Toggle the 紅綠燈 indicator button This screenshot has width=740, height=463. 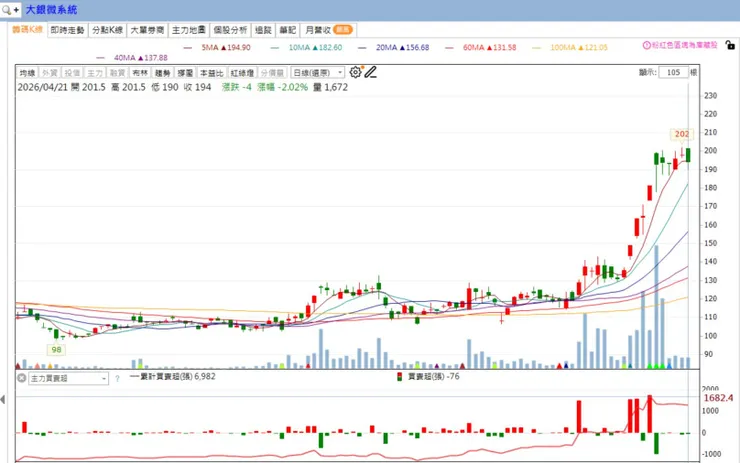pos(242,73)
